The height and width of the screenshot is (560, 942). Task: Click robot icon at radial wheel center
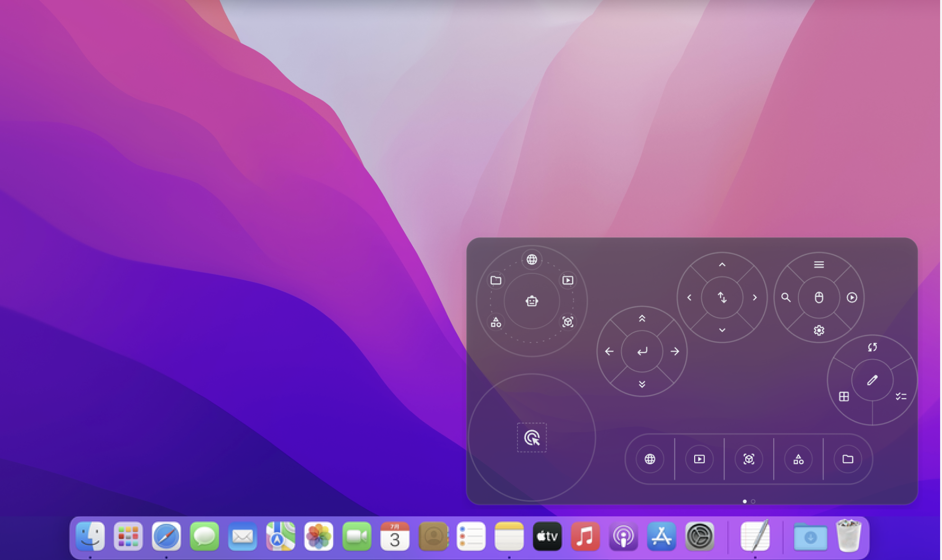pos(533,301)
